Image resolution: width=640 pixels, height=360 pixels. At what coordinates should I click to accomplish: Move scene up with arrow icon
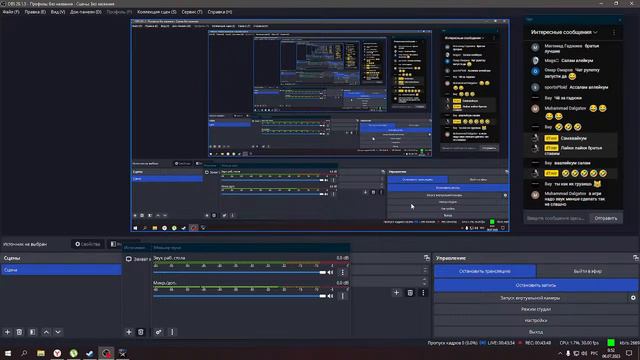pyautogui.click(x=46, y=332)
